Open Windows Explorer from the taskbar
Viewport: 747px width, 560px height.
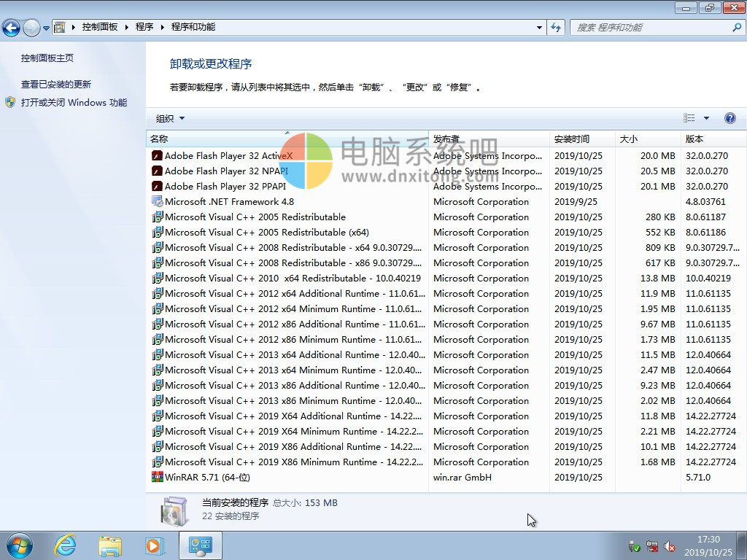click(110, 545)
